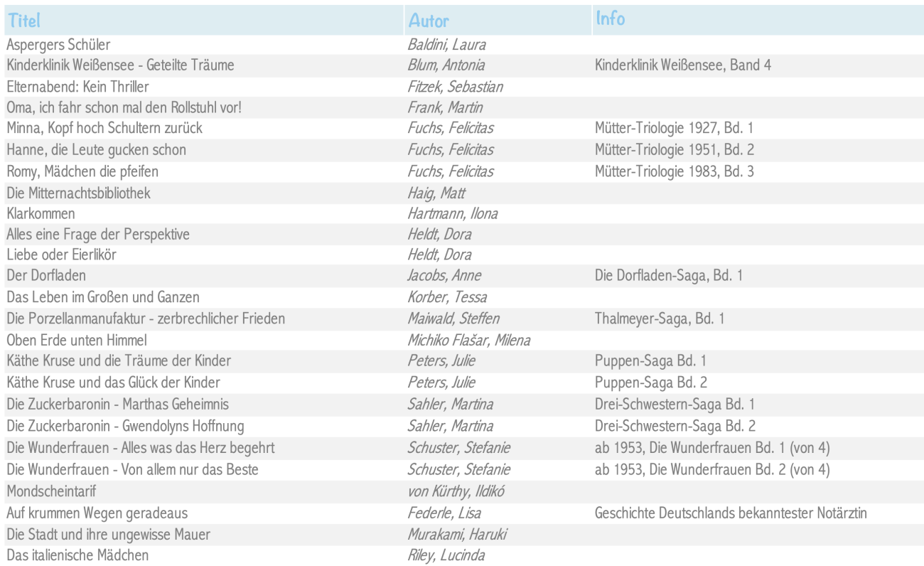Select the title Klarkommen
The width and height of the screenshot is (924, 566).
point(41,214)
